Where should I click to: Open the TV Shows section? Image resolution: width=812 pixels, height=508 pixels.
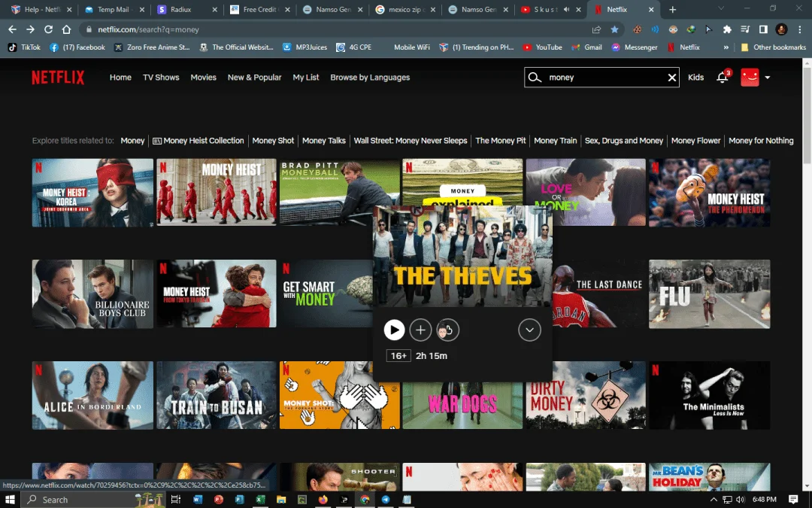pos(161,78)
